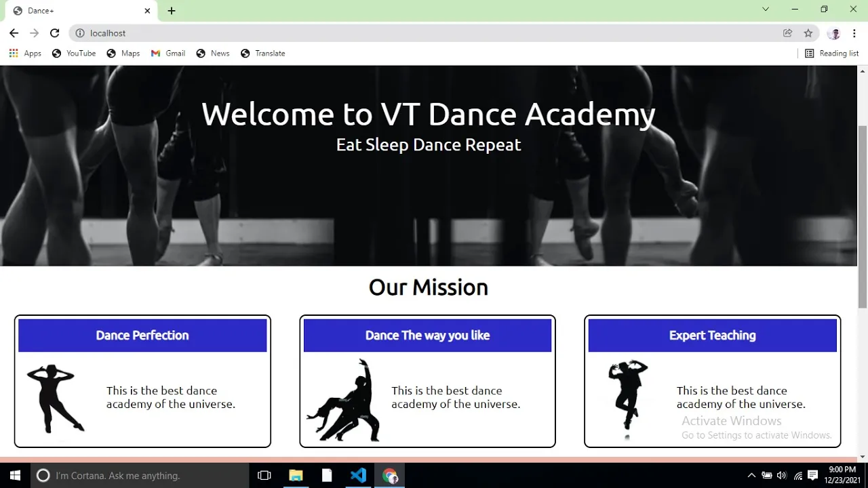Screen dimensions: 868x488
Task: Open the YouTube bookmark
Action: coord(74,54)
